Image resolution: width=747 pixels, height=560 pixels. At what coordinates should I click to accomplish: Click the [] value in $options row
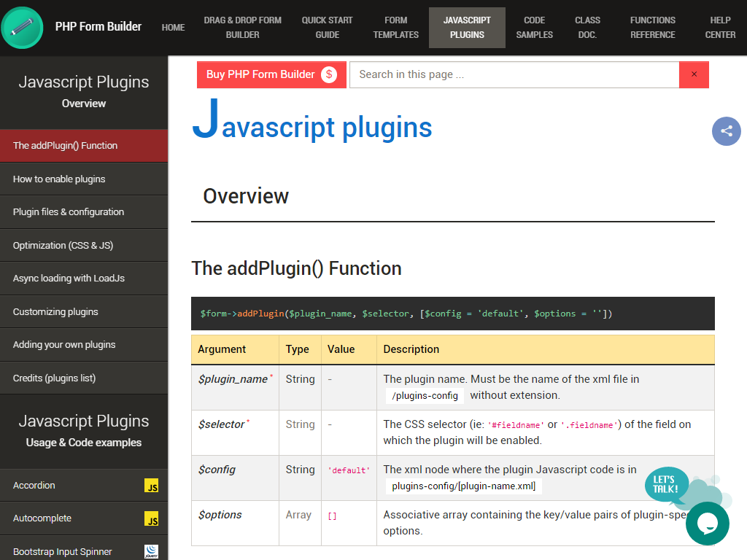332,516
